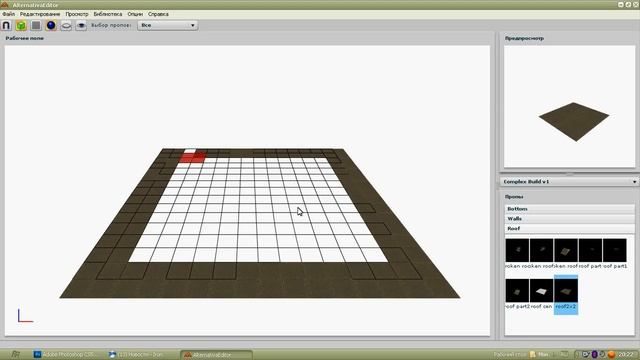Click the roof tile in preview panel
The height and width of the screenshot is (360, 640).
[x=574, y=122]
